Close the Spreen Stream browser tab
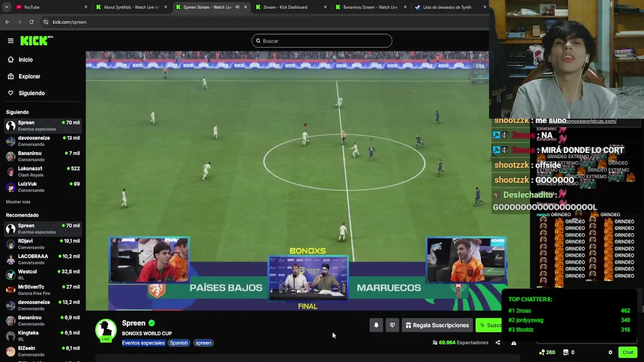Screen dimensions: 644x362 246,7
